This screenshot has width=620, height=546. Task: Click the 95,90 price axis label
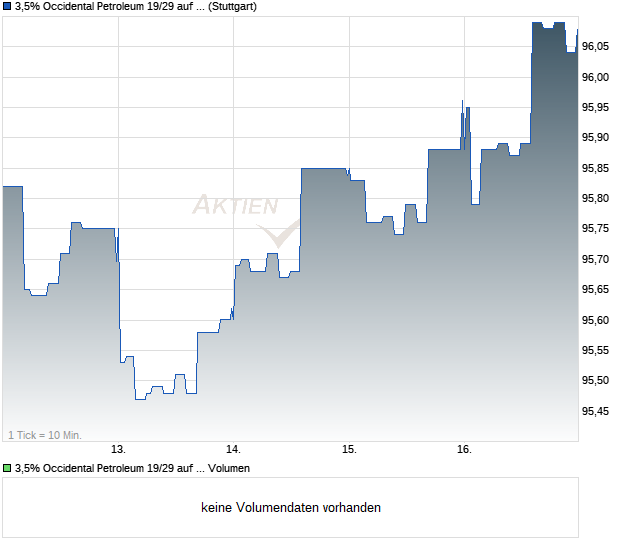[595, 138]
